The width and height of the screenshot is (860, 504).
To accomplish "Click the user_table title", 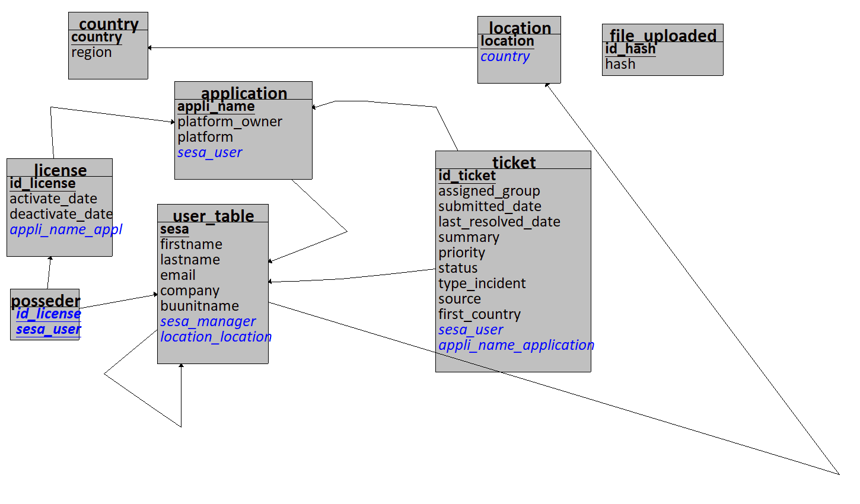I will [214, 216].
